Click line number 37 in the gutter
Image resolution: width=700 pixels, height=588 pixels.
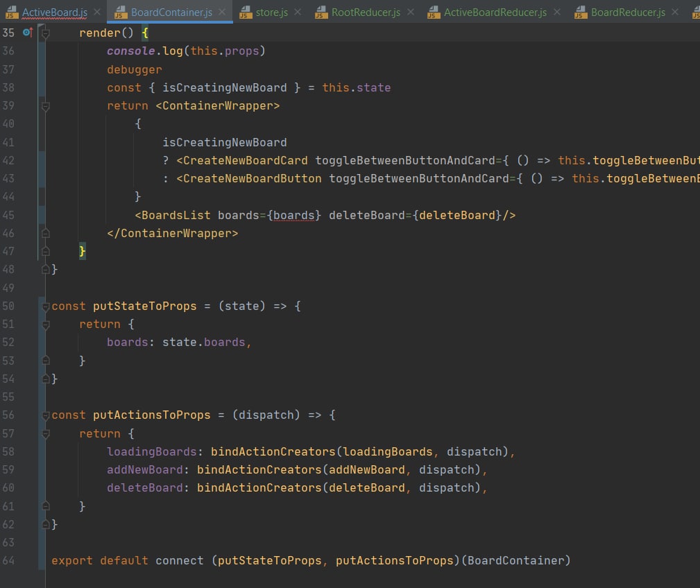coord(8,69)
